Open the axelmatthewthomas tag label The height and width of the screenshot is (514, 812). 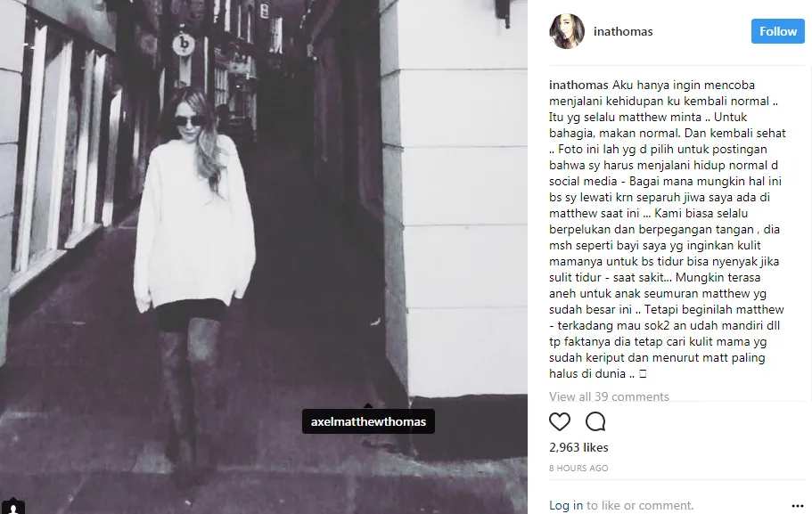click(368, 421)
